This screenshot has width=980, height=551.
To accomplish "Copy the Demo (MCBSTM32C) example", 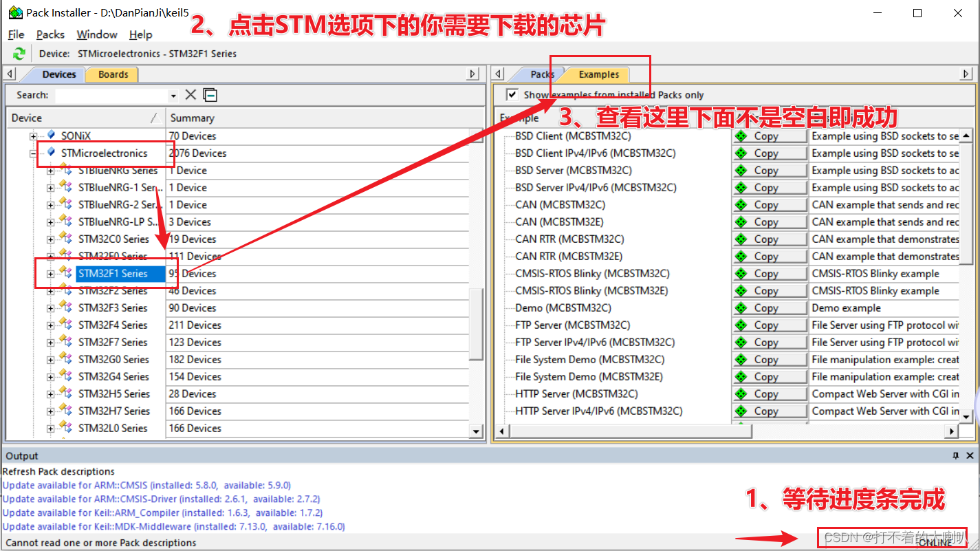I will pyautogui.click(x=770, y=308).
